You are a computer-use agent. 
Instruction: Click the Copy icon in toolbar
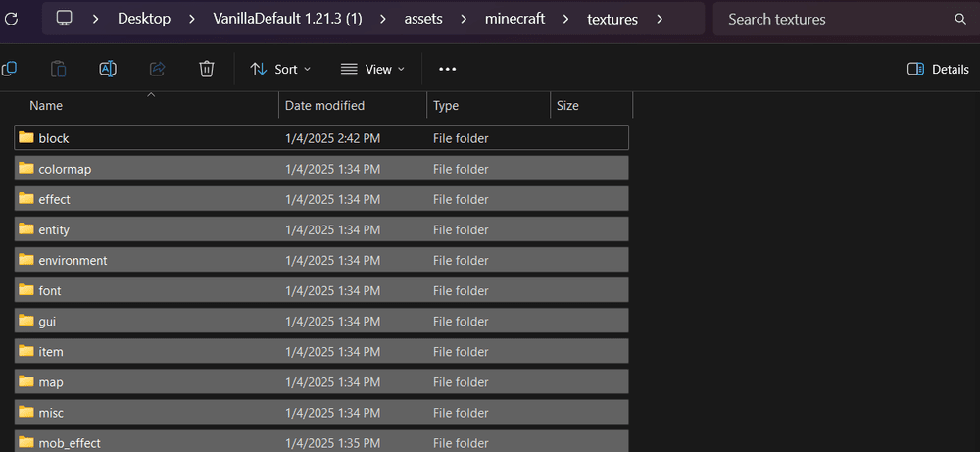(x=9, y=69)
